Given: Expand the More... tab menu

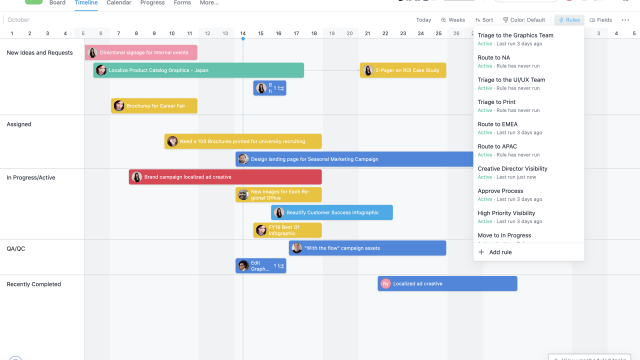Looking at the screenshot, I should pos(209,3).
